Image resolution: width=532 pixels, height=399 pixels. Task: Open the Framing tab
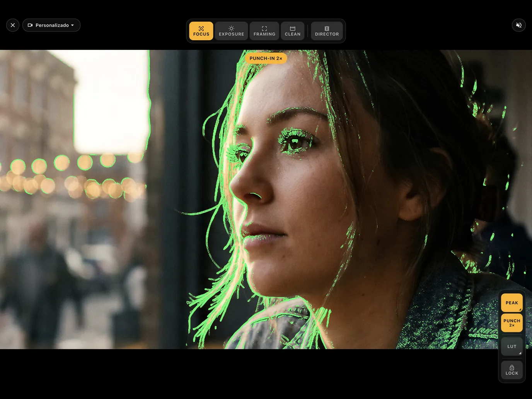264,31
